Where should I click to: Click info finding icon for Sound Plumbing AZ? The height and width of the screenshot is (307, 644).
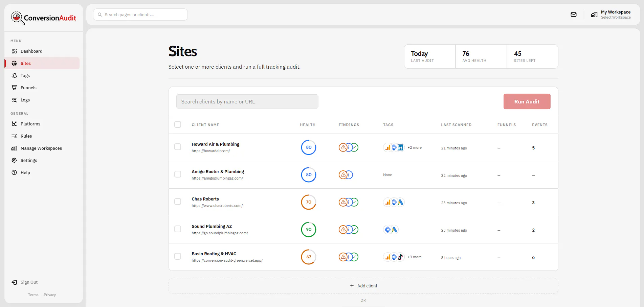(349, 230)
